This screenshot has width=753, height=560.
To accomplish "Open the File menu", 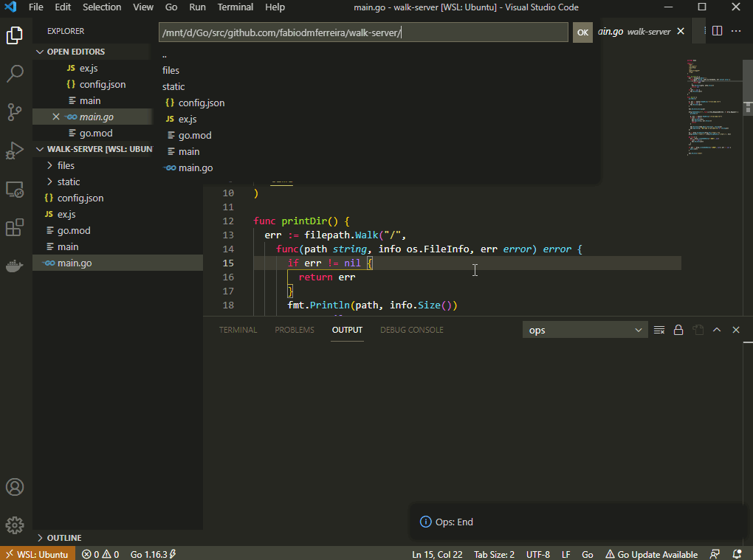I will pos(35,7).
